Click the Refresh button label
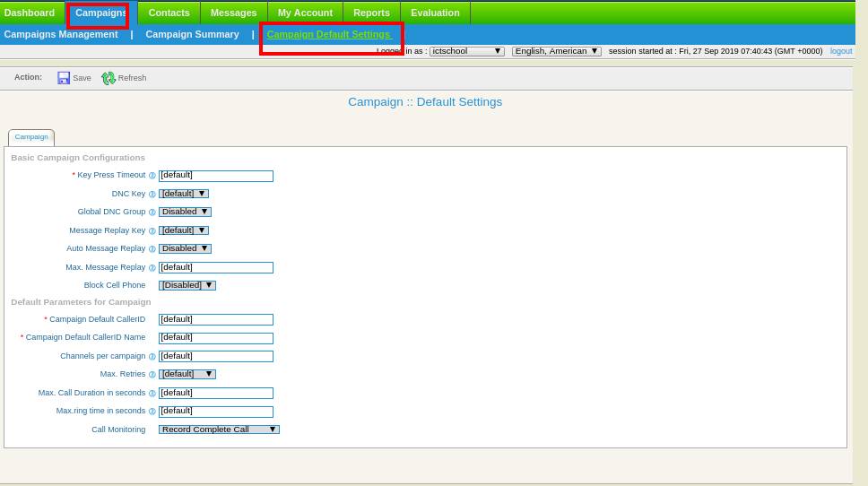Viewport: 868px width, 486px height. tap(133, 78)
